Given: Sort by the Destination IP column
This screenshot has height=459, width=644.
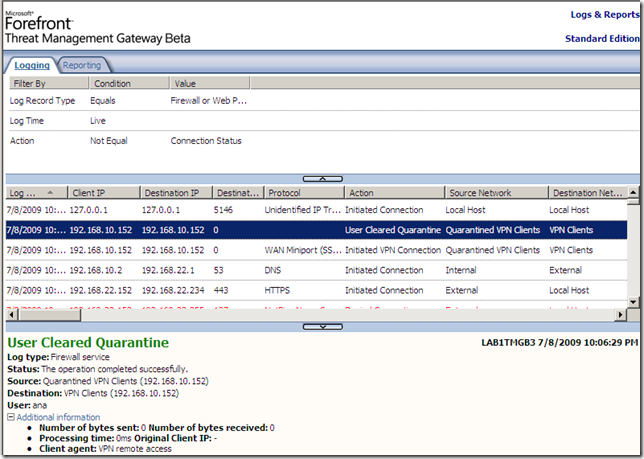Looking at the screenshot, I should pyautogui.click(x=176, y=193).
